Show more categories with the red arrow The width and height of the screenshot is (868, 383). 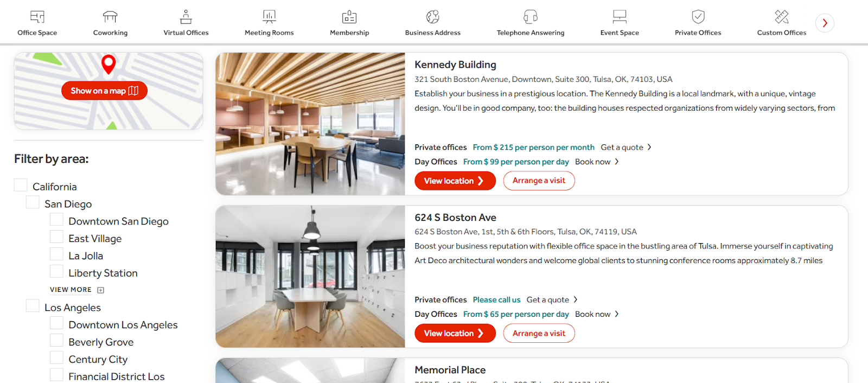click(825, 23)
